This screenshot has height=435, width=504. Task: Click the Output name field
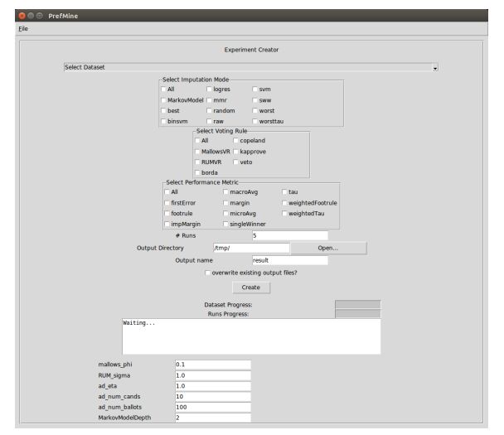click(x=289, y=260)
